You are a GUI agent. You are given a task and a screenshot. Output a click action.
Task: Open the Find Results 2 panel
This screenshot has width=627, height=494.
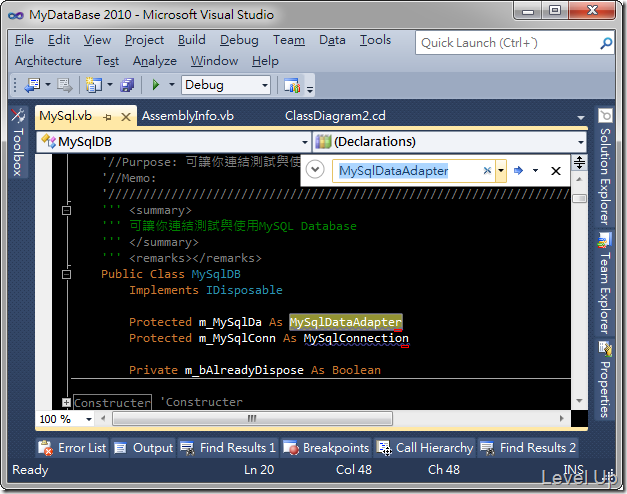point(528,448)
